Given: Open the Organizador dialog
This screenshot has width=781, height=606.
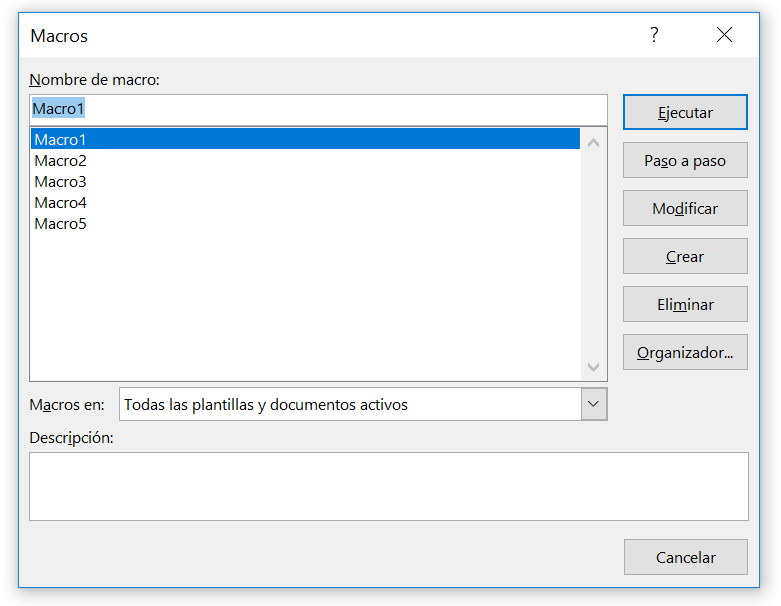Looking at the screenshot, I should click(685, 352).
